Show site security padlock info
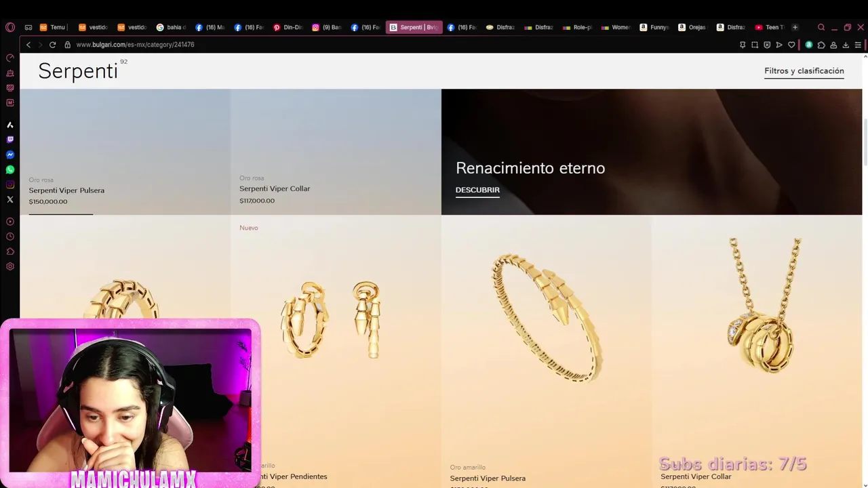 click(x=67, y=45)
